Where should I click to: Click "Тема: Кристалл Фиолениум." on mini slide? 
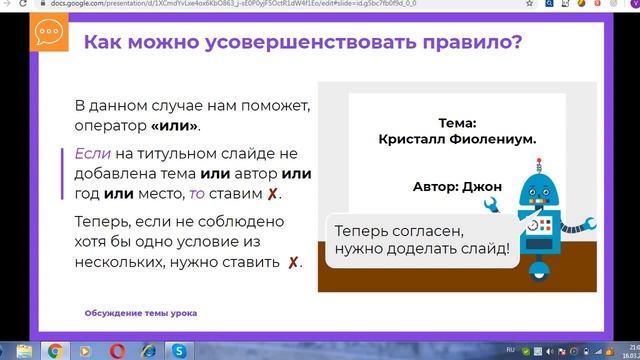(x=457, y=131)
